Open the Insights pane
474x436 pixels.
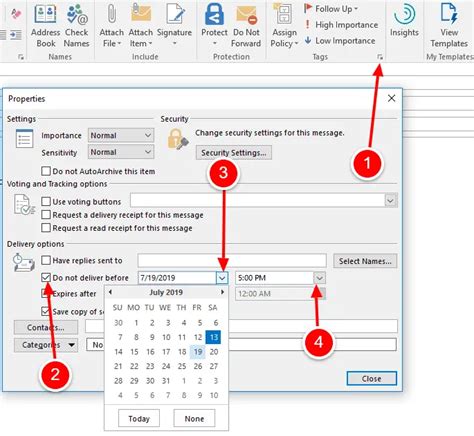pos(404,21)
